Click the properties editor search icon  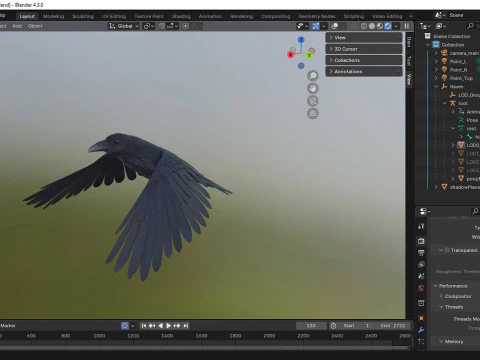tap(475, 211)
